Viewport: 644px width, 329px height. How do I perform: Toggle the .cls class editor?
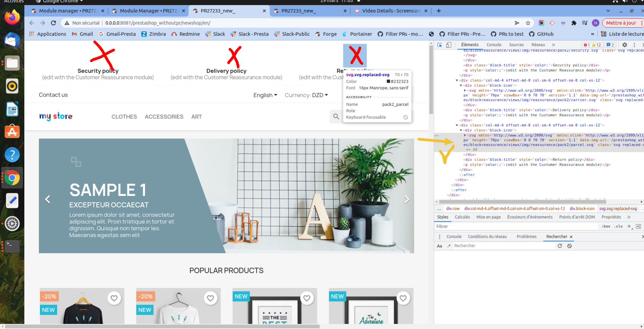pyautogui.click(x=618, y=226)
